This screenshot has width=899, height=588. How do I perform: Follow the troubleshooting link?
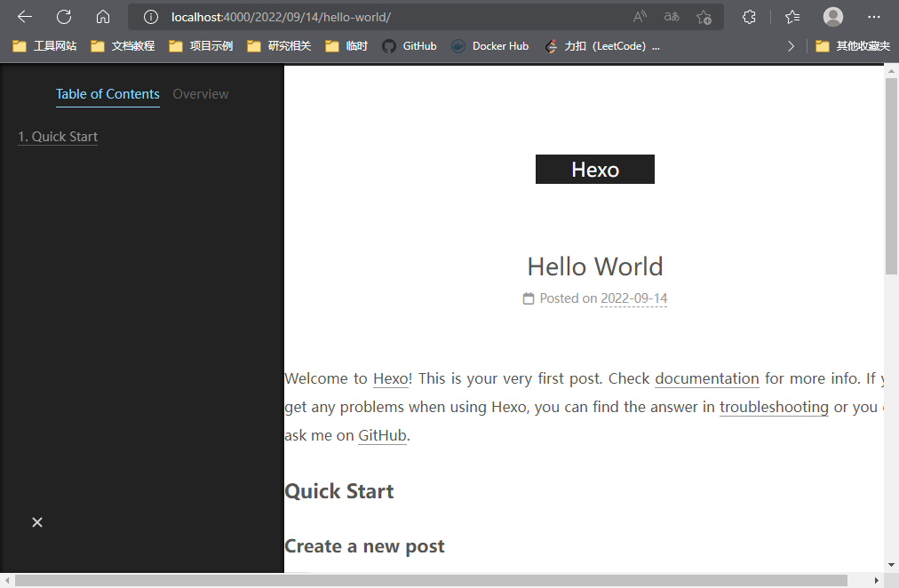click(774, 407)
